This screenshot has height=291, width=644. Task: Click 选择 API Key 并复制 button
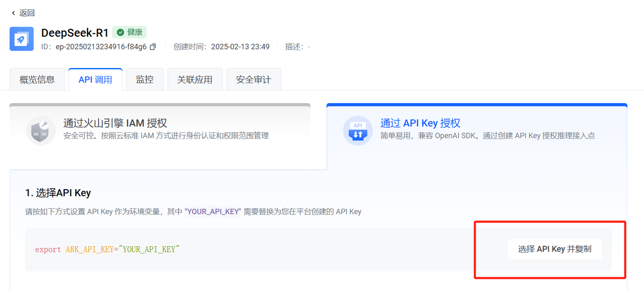(x=555, y=249)
